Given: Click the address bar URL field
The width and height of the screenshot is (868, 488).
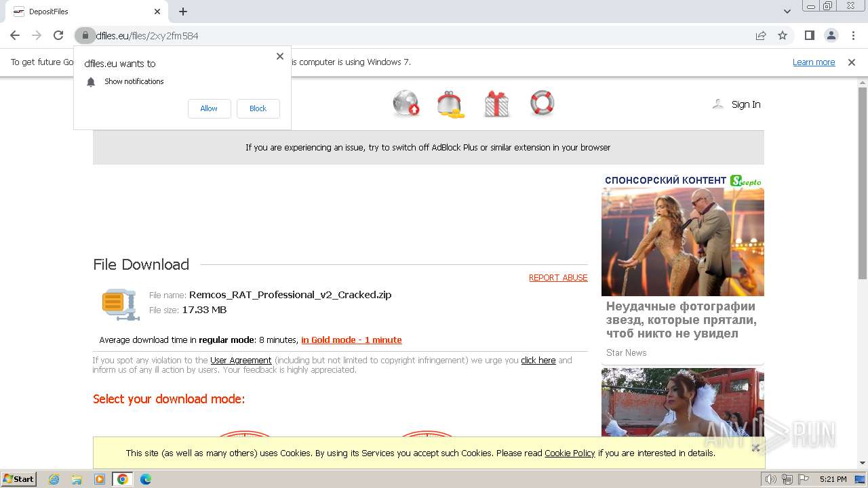Looking at the screenshot, I should (420, 35).
